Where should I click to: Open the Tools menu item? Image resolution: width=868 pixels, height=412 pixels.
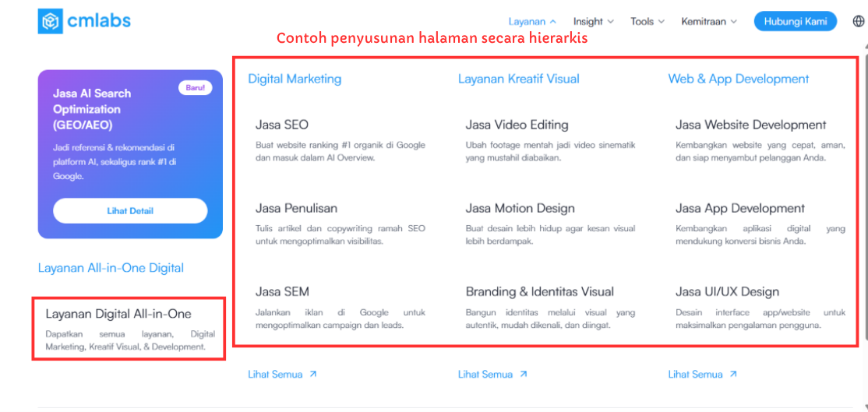click(x=642, y=22)
